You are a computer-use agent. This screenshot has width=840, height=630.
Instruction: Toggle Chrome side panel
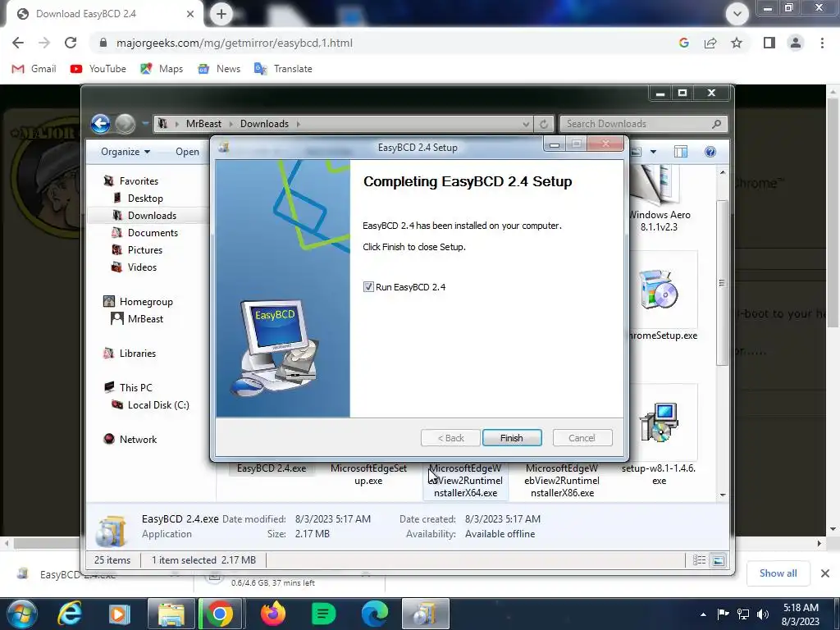(x=769, y=43)
